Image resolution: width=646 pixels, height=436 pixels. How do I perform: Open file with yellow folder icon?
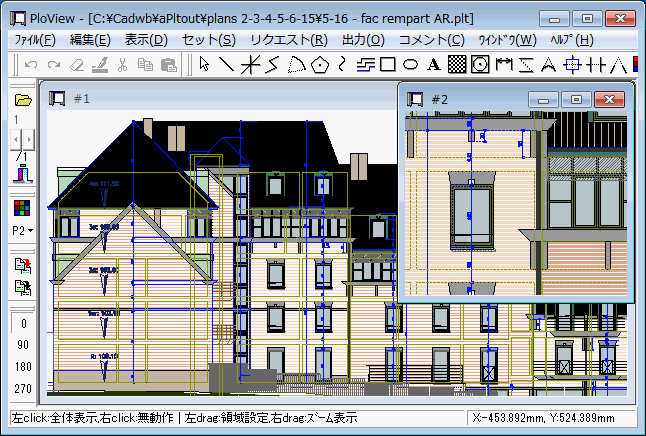(23, 99)
